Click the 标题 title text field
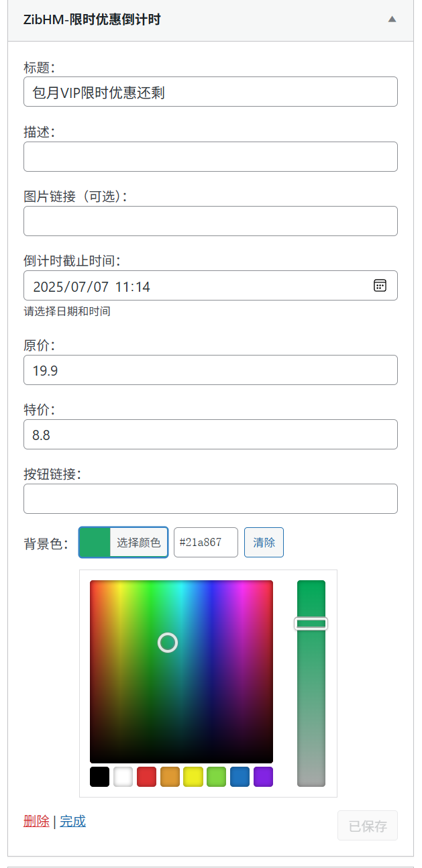Image resolution: width=422 pixels, height=868 pixels. [x=210, y=91]
